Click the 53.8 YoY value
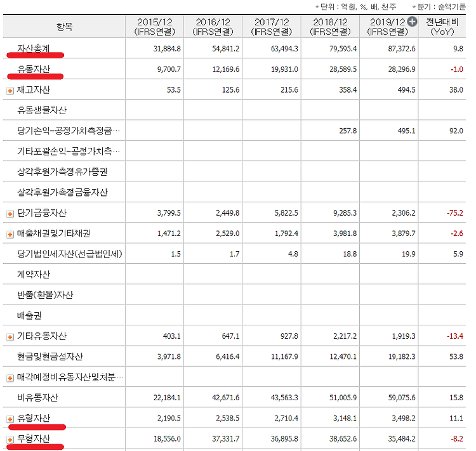The image size is (476, 451). [x=456, y=356]
